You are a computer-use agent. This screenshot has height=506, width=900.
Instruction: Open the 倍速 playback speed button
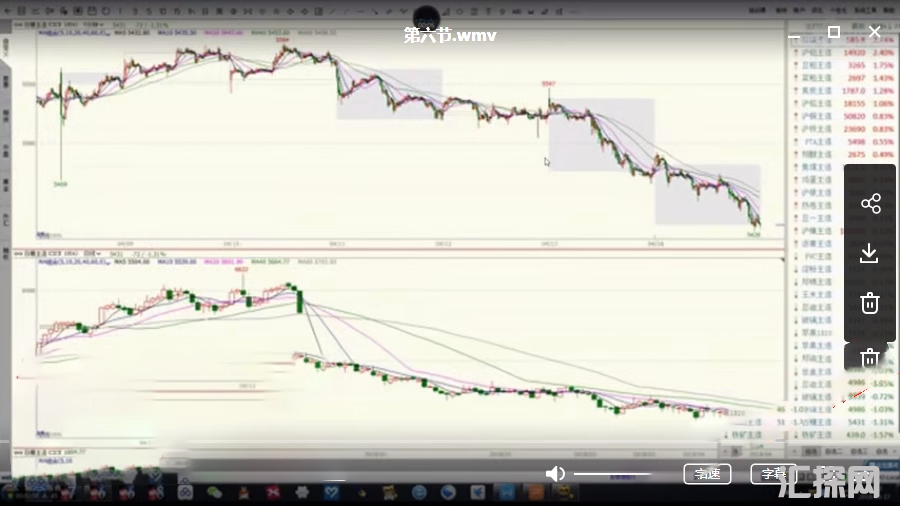pos(707,474)
